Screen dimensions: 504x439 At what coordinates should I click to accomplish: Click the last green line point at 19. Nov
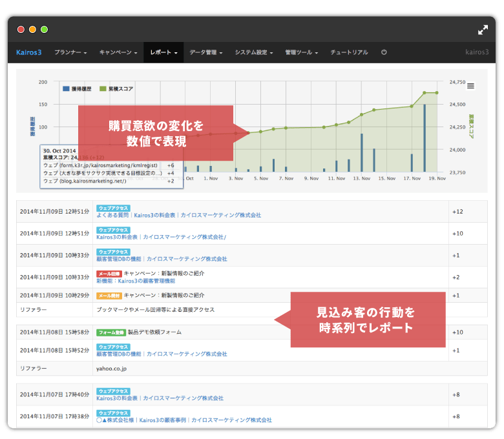click(x=437, y=93)
